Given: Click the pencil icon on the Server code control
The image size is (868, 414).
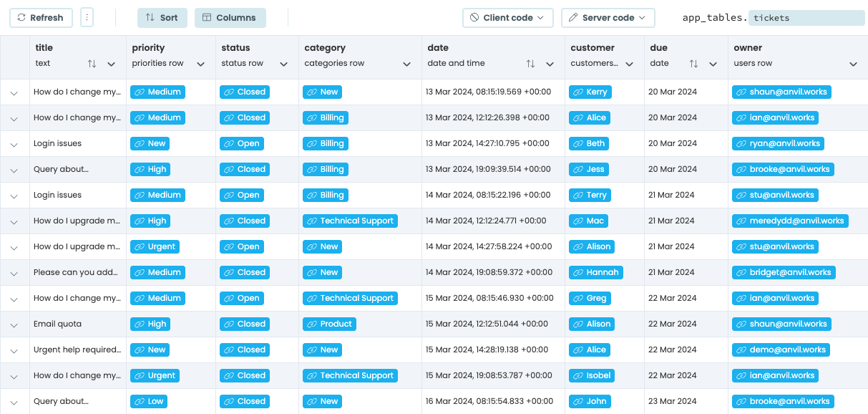Looking at the screenshot, I should pos(572,17).
